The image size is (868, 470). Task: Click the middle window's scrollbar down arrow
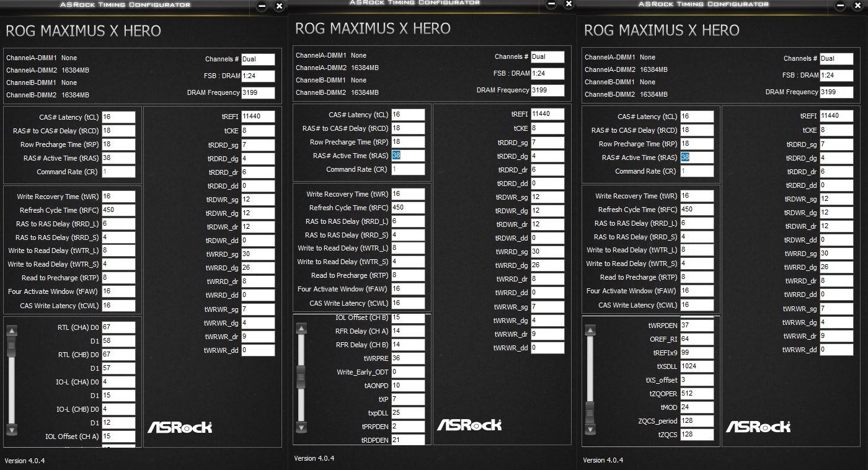tap(301, 427)
